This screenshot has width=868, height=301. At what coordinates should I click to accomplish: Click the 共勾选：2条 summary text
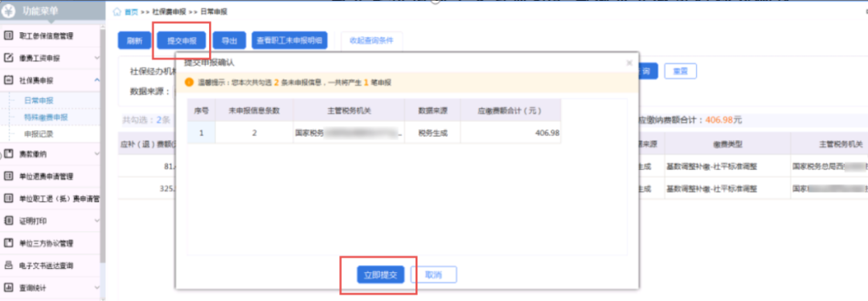145,120
